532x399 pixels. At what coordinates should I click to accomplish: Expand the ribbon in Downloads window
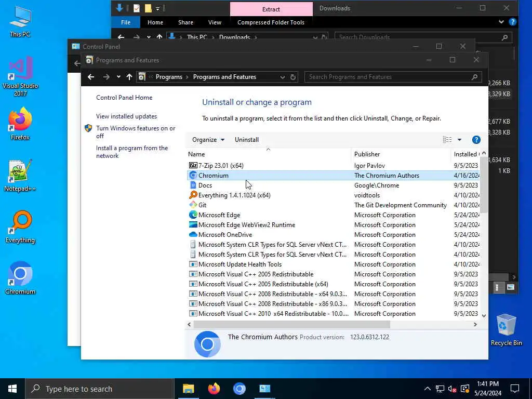click(501, 22)
